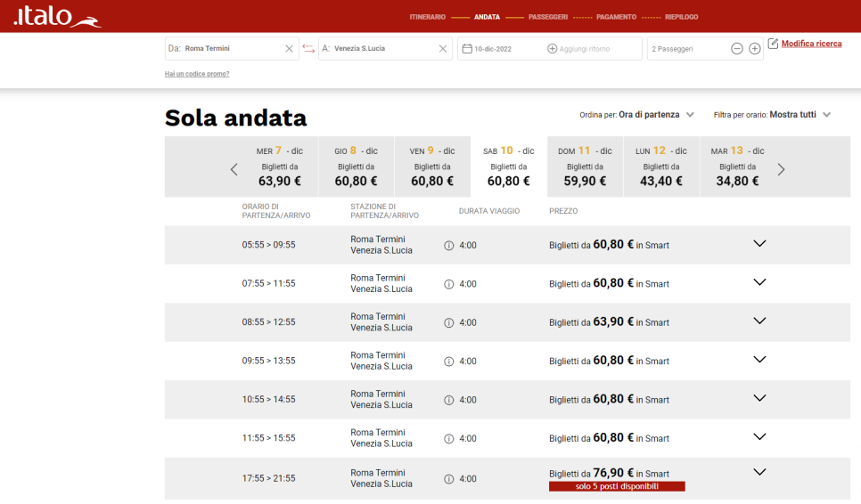This screenshot has width=861, height=504.
Task: Open the Hai un codice promo link
Action: pyautogui.click(x=197, y=74)
